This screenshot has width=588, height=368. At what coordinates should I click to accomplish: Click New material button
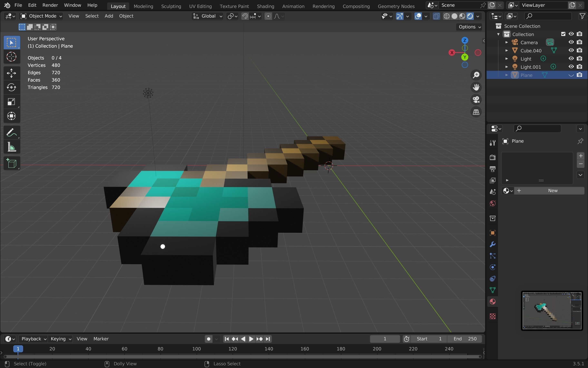[x=550, y=191]
